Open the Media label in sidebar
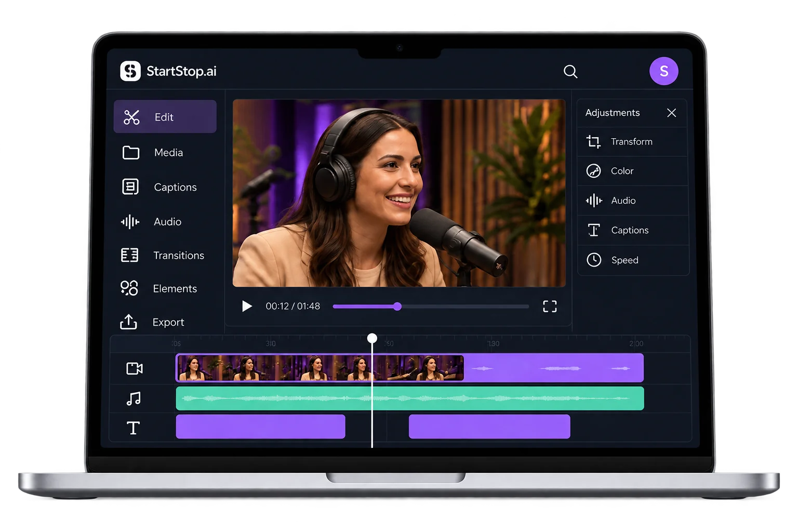This screenshot has width=798, height=532. tap(168, 153)
